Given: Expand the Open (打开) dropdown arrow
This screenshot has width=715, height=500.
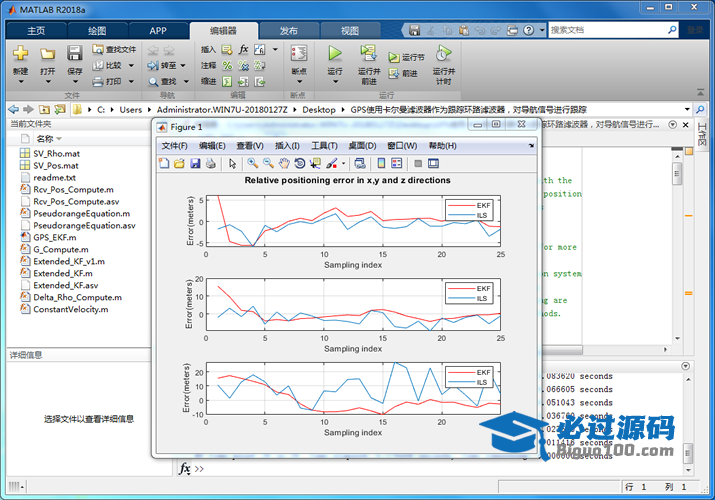Looking at the screenshot, I should 47,82.
